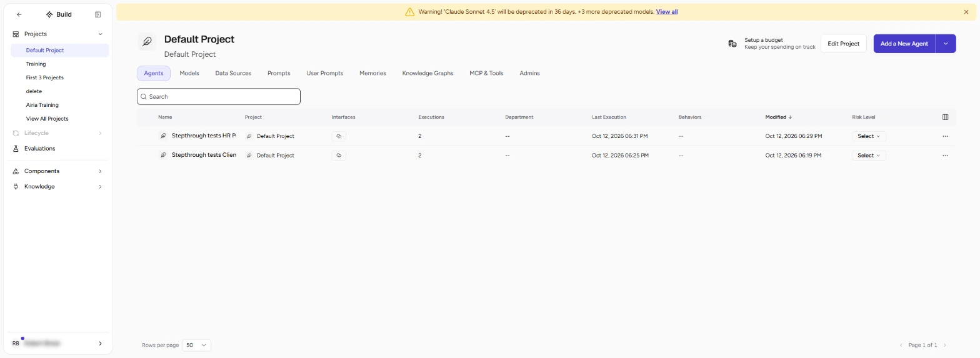This screenshot has width=980, height=358.
Task: Collapse the Projects section chevron
Action: click(x=100, y=34)
